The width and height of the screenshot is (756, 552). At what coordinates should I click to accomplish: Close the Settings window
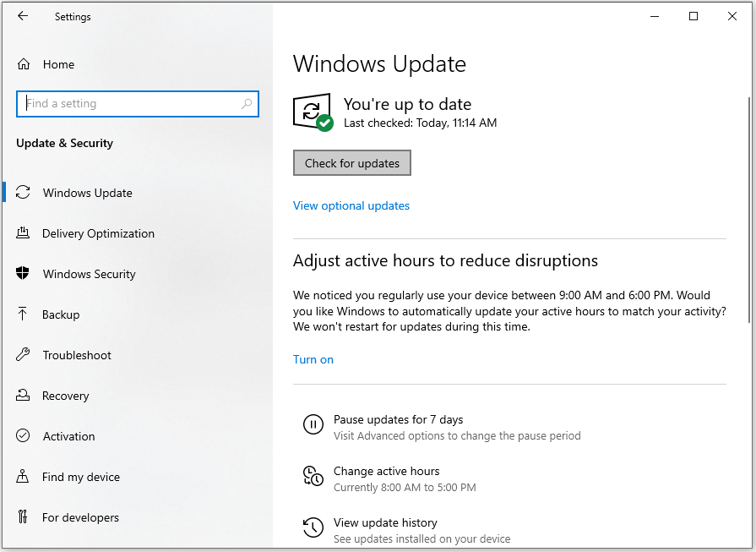(x=732, y=16)
